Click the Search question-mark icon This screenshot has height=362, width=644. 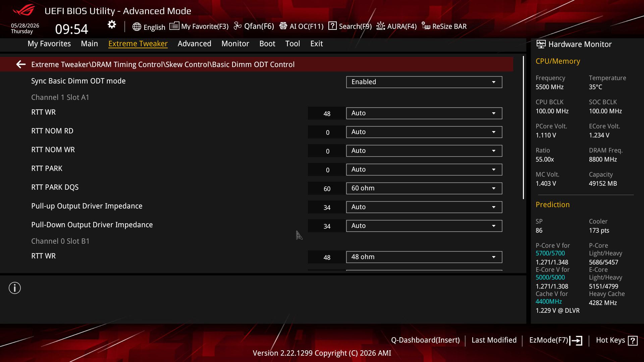click(332, 26)
